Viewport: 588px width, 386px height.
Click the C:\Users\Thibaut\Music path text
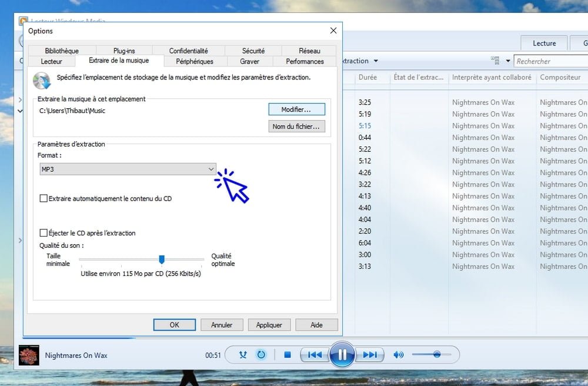tap(72, 111)
